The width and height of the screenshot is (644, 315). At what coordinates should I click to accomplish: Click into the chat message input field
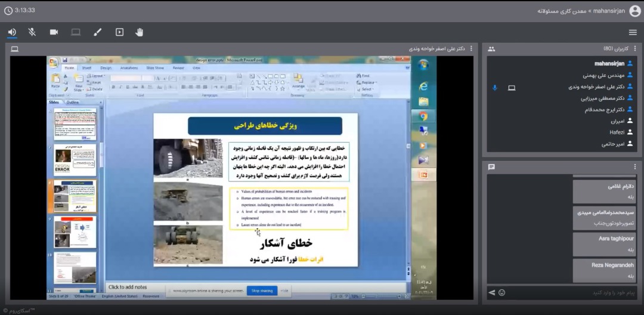566,292
